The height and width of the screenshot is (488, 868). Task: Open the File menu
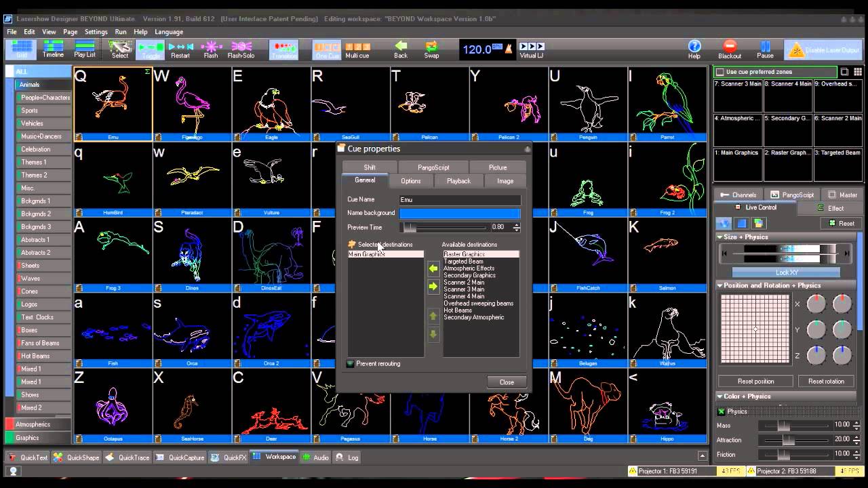tap(12, 32)
